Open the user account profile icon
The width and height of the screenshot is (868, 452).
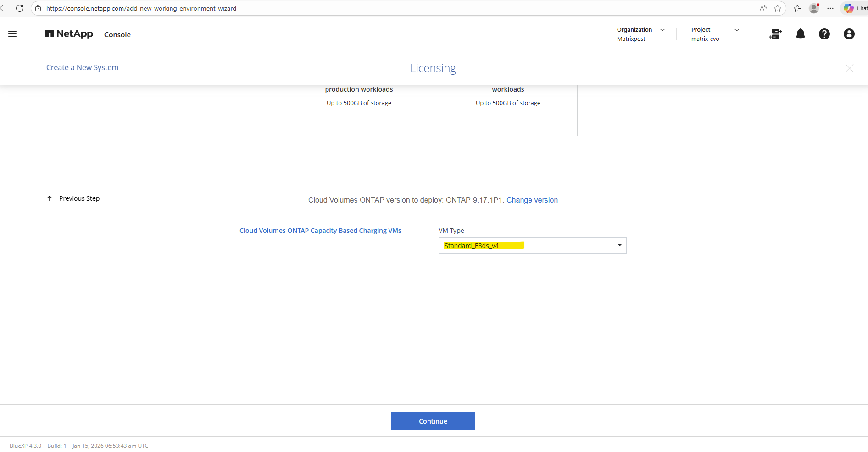[849, 34]
